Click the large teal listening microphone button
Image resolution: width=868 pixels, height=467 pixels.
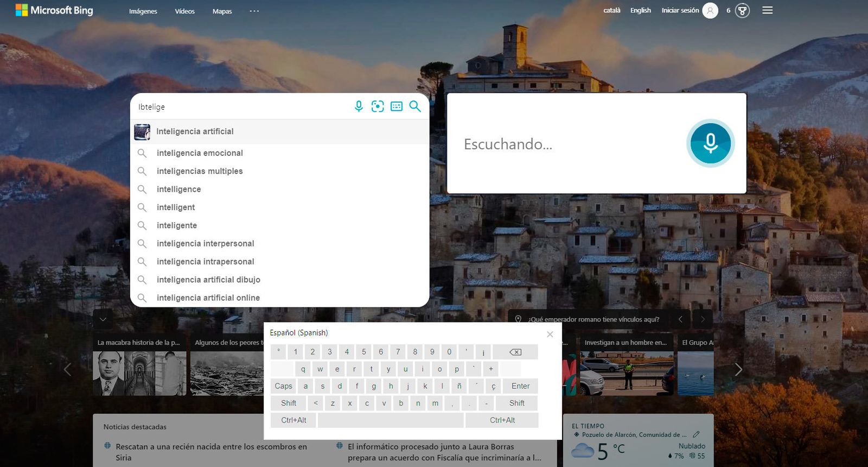point(710,143)
